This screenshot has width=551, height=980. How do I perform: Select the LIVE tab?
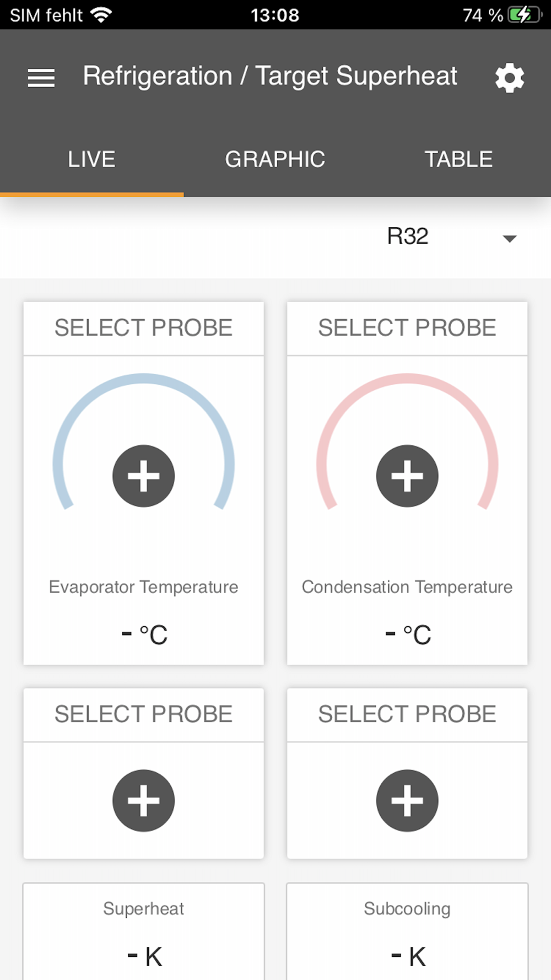(91, 159)
